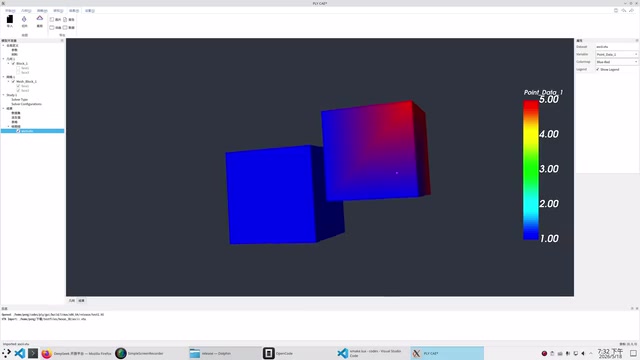Click the purple triangle icon in the ribbon
640x360 pixels.
[x=40, y=18]
